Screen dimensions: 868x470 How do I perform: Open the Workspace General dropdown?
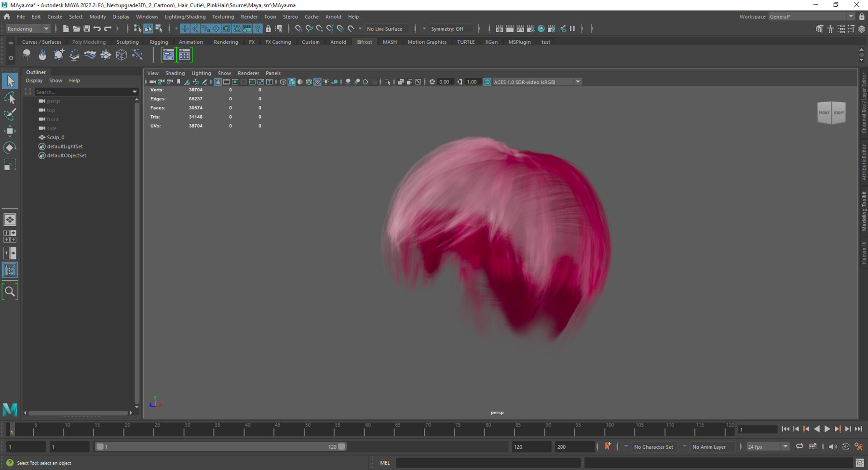point(811,16)
